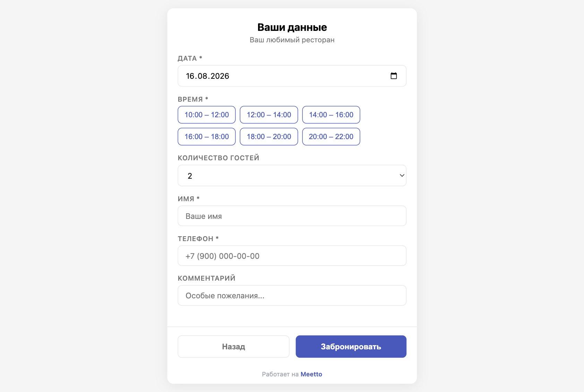This screenshot has width=584, height=392.
Task: Click the 'Особые пожелания' comment field
Action: (x=292, y=296)
